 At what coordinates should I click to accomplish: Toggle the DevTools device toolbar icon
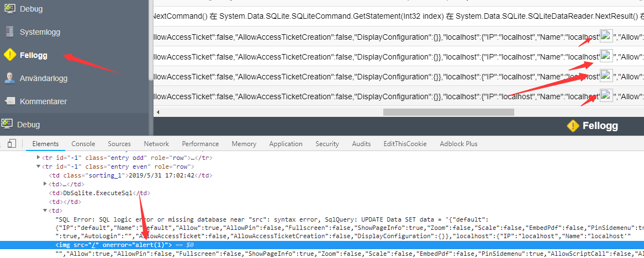[x=12, y=143]
